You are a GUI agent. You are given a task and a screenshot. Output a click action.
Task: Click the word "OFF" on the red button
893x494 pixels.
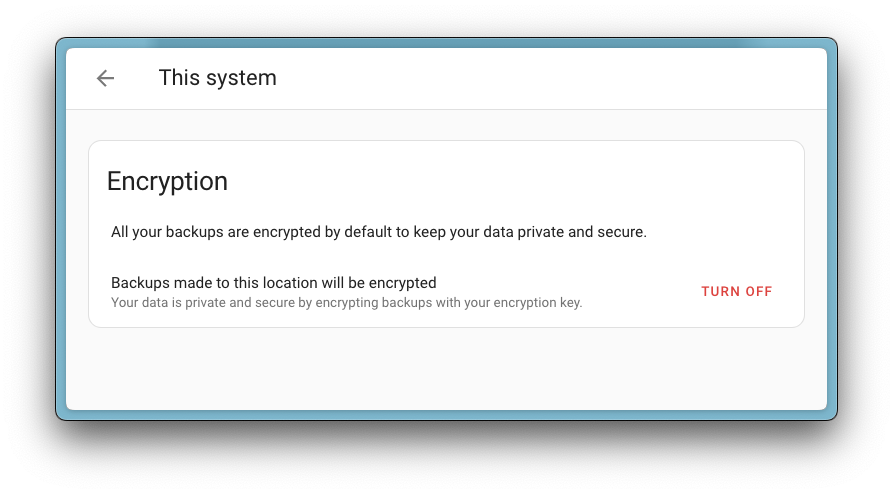point(757,292)
